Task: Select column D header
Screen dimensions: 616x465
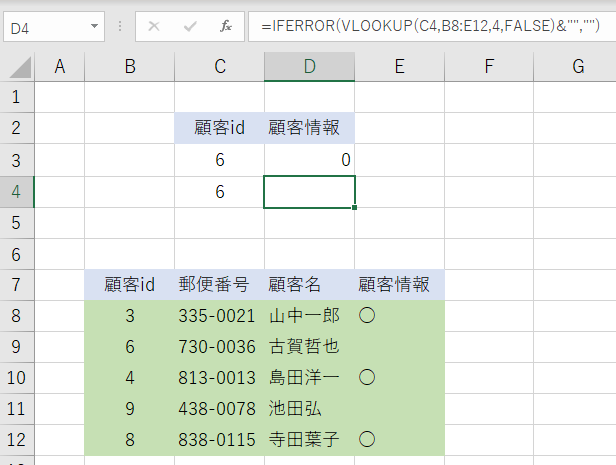Action: pos(310,66)
